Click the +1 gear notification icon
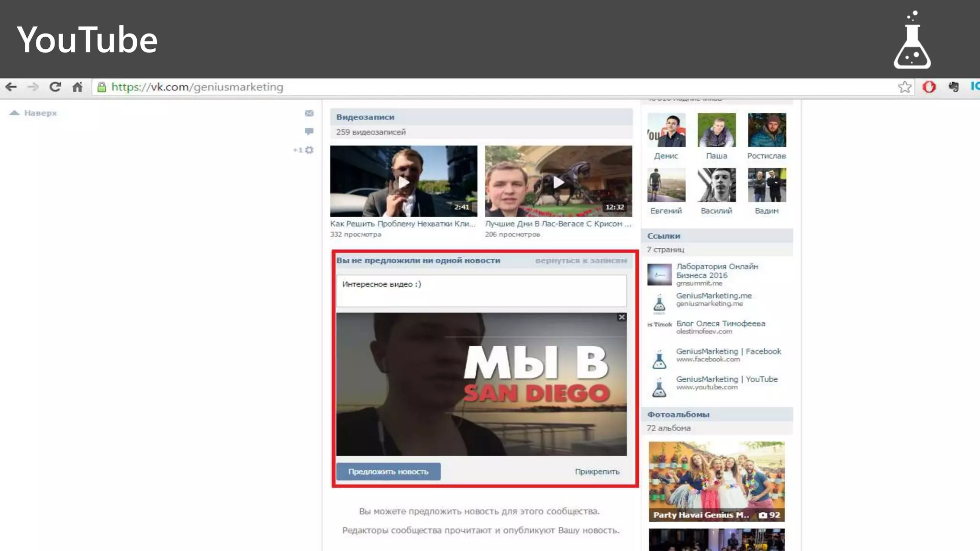Image resolution: width=980 pixels, height=551 pixels. tap(303, 150)
